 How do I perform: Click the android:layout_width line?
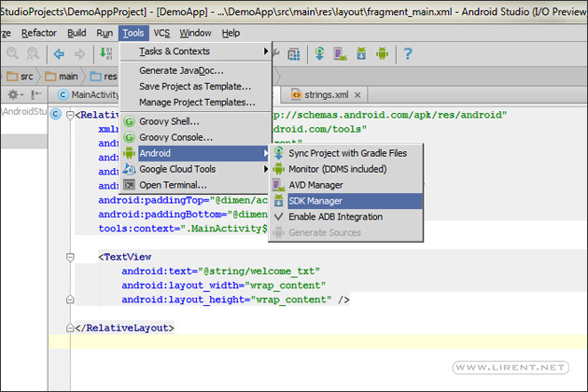(x=223, y=286)
